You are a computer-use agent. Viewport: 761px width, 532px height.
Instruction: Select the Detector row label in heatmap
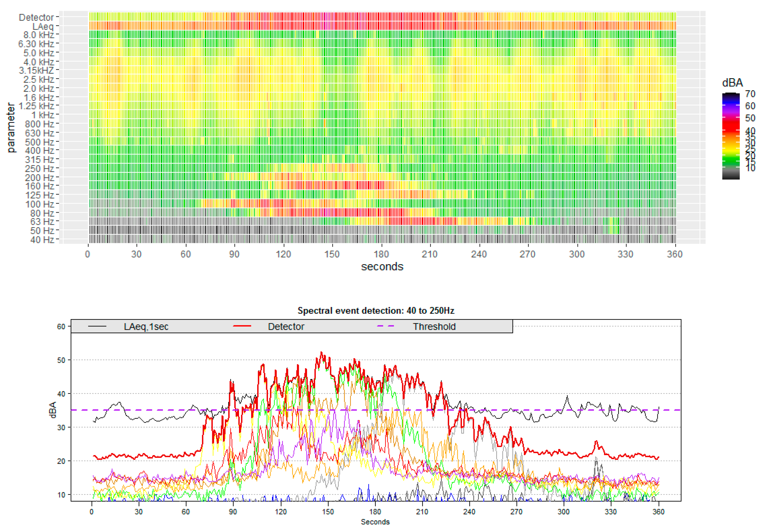click(36, 17)
